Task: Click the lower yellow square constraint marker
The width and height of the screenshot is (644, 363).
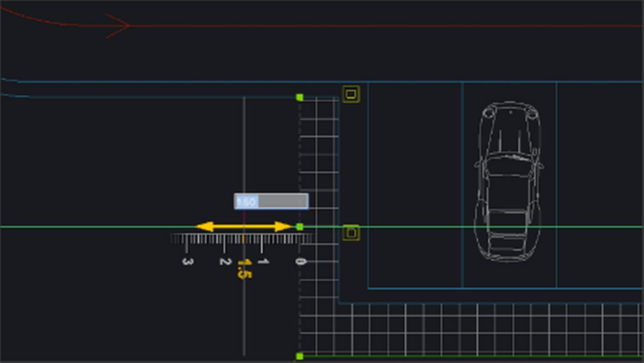Action: pyautogui.click(x=351, y=233)
